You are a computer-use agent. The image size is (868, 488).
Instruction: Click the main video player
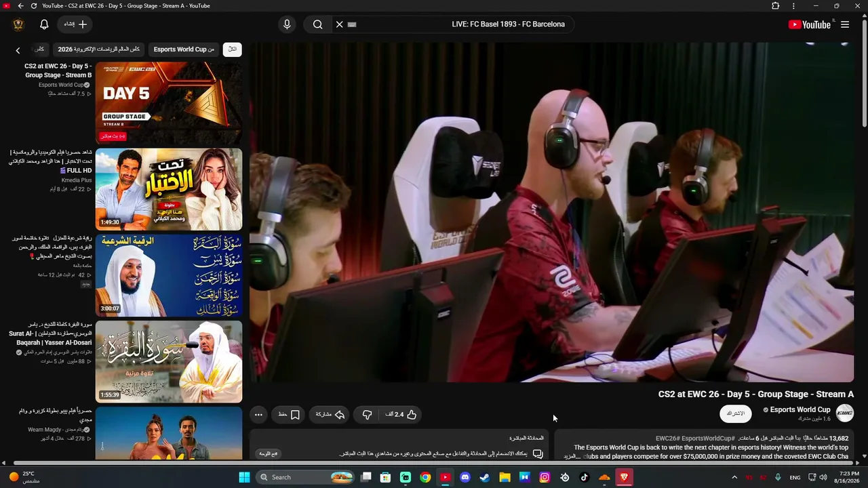(x=552, y=212)
